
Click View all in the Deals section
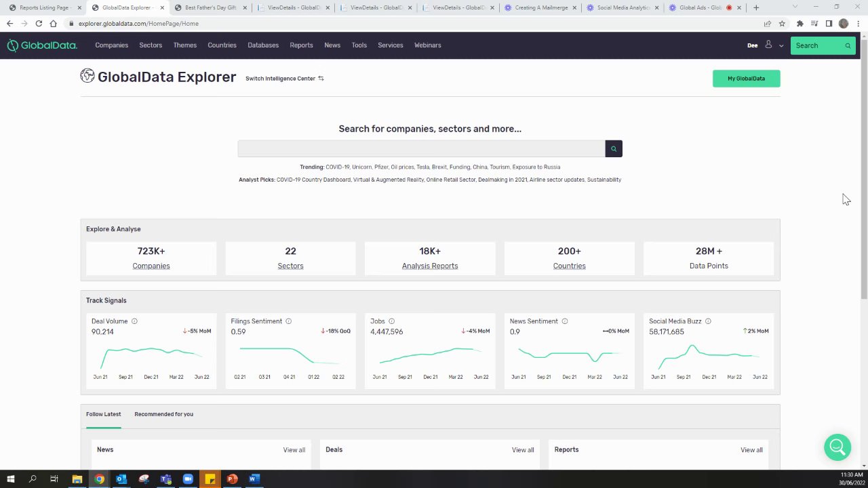(x=523, y=450)
